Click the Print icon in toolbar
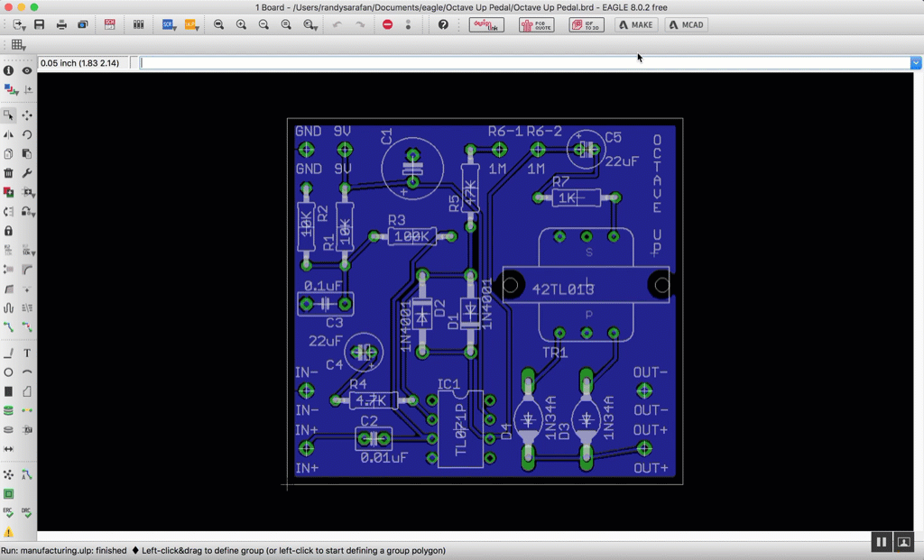The image size is (924, 560). click(61, 24)
